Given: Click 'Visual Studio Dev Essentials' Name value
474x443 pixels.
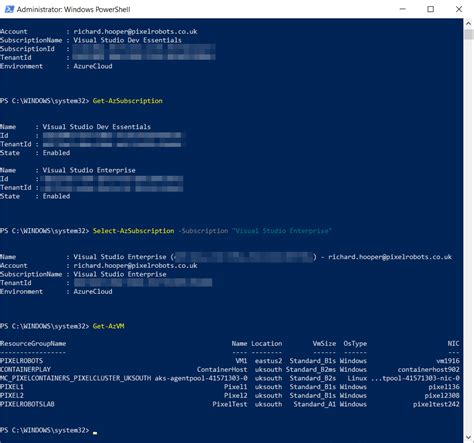Looking at the screenshot, I should pos(97,127).
